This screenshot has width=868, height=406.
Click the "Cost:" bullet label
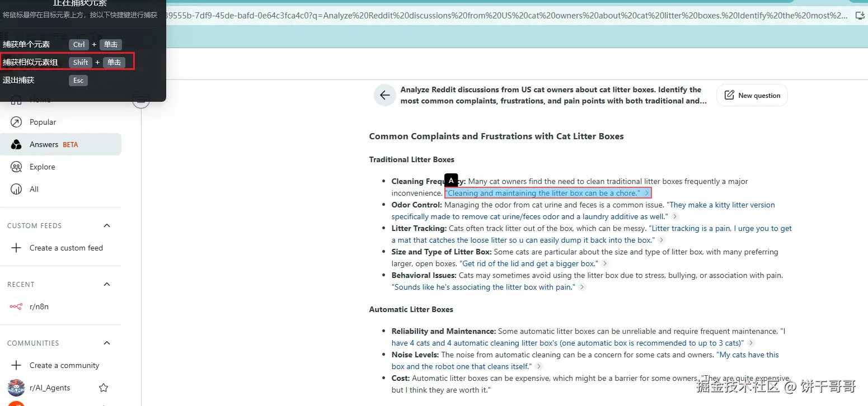pyautogui.click(x=401, y=378)
